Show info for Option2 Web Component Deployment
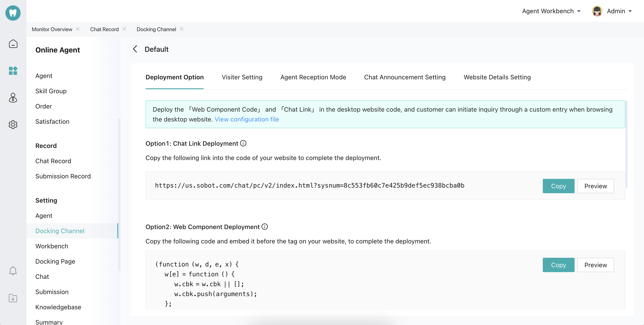This screenshot has width=644, height=325. [265, 227]
